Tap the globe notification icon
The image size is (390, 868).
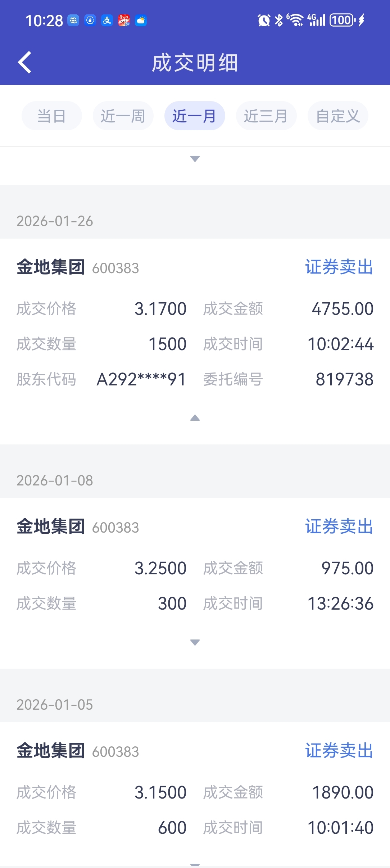[x=73, y=21]
